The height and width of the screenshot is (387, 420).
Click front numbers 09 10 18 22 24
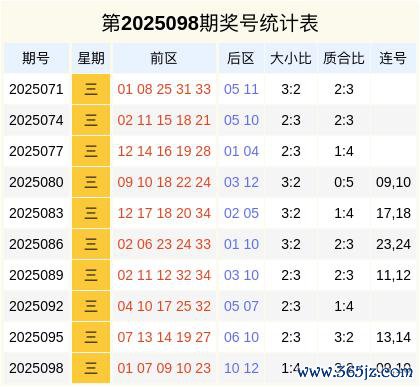(164, 182)
